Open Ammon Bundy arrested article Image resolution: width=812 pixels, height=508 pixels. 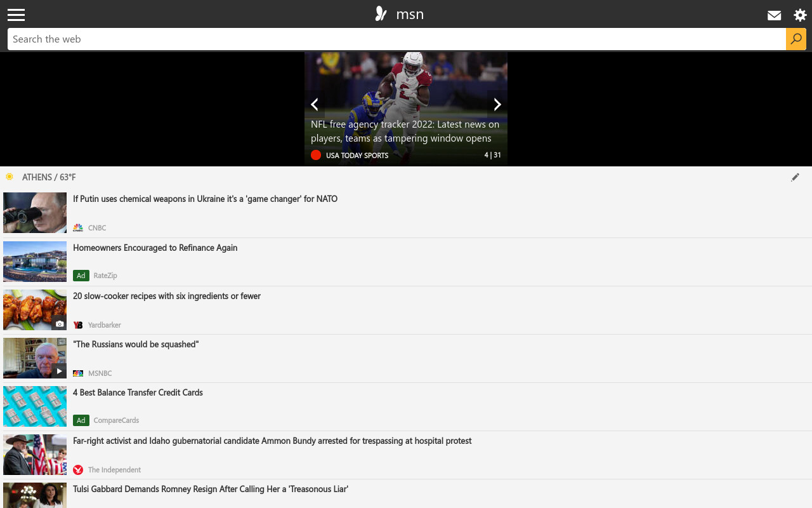click(x=272, y=441)
